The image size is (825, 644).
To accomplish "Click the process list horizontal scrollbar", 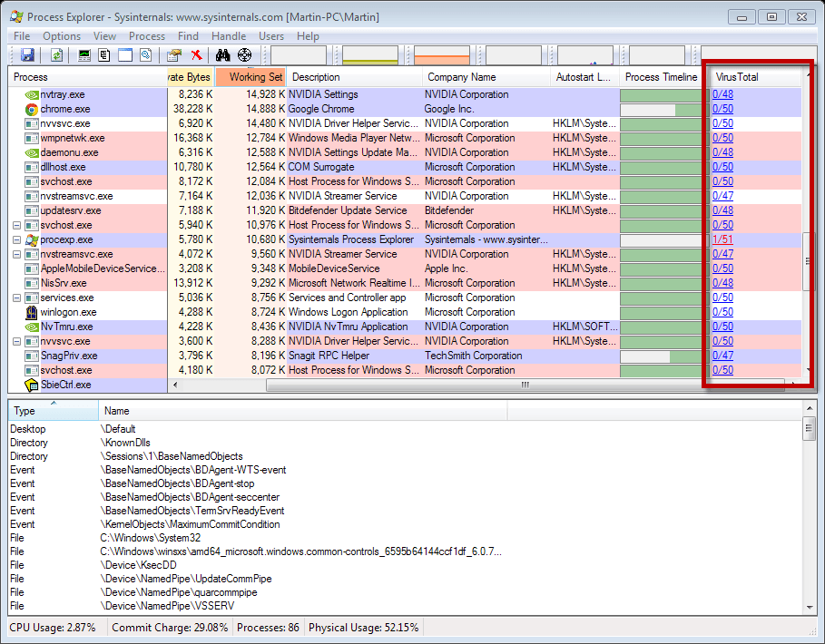I will point(481,385).
